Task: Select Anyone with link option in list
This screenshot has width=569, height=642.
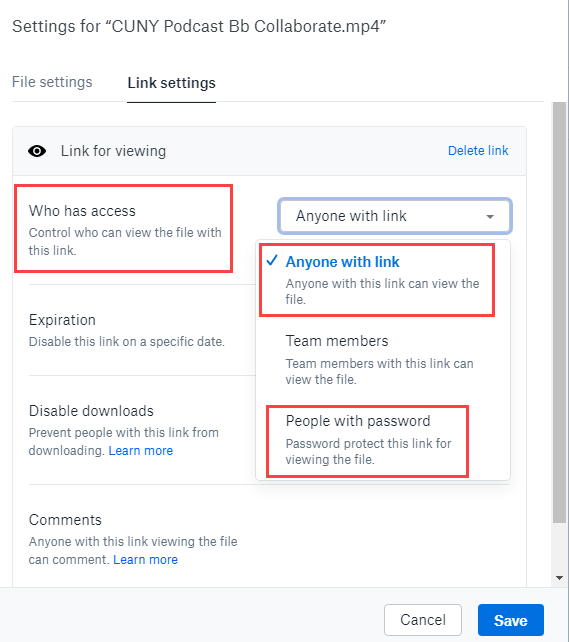Action: click(383, 280)
